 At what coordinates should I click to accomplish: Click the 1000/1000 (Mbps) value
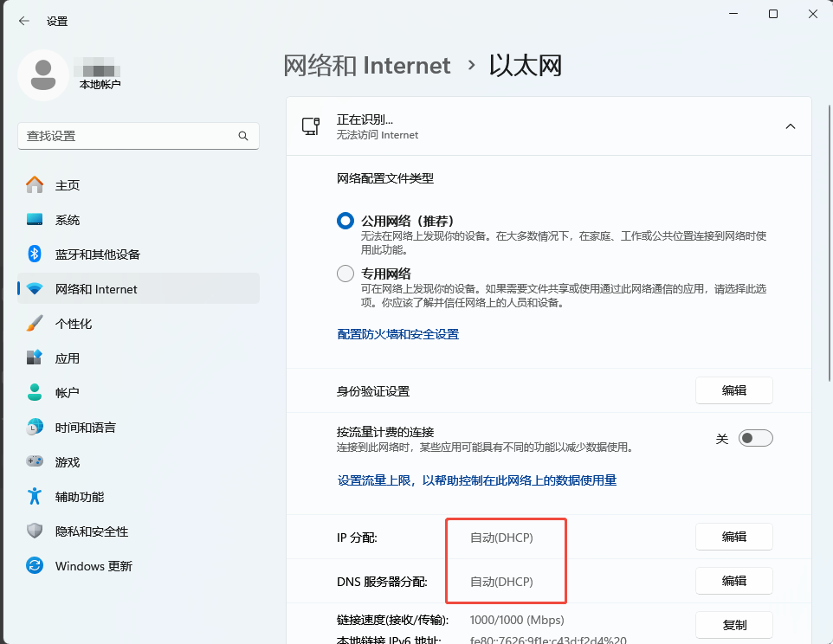tap(517, 620)
